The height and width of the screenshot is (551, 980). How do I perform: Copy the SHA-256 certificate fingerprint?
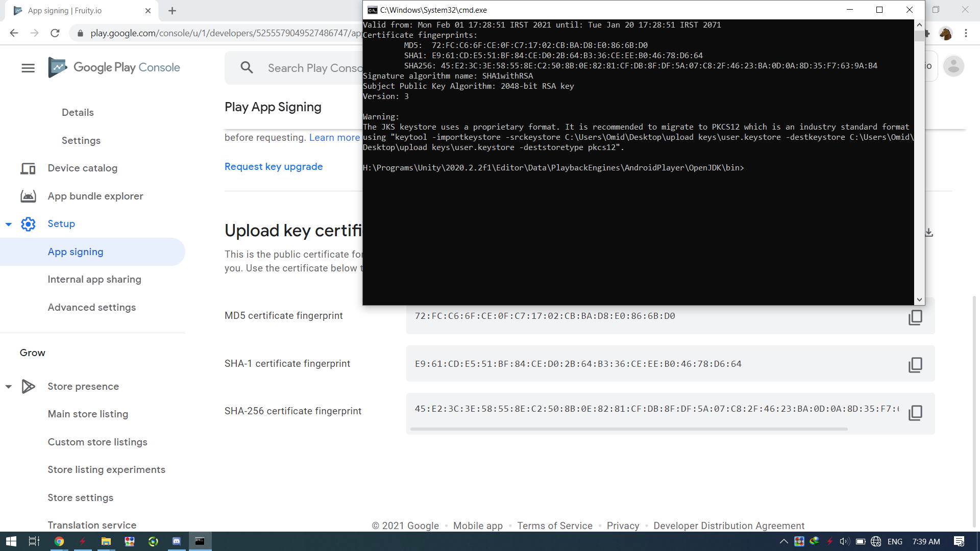(x=915, y=412)
